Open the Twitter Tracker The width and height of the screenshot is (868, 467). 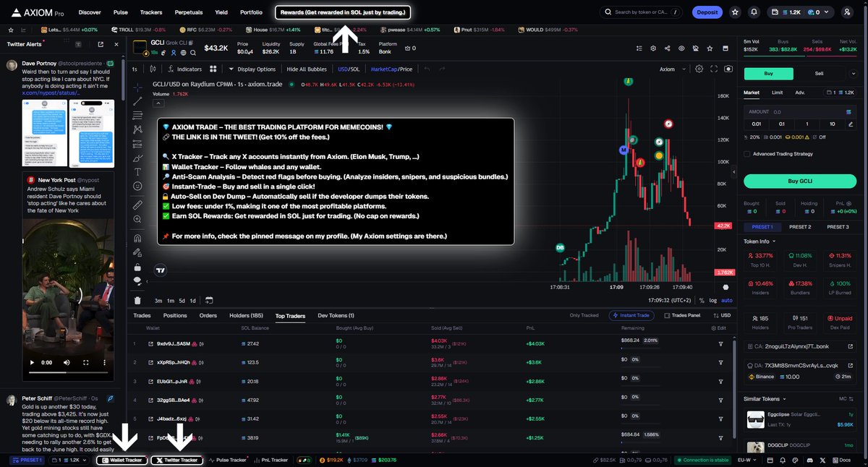coord(176,460)
